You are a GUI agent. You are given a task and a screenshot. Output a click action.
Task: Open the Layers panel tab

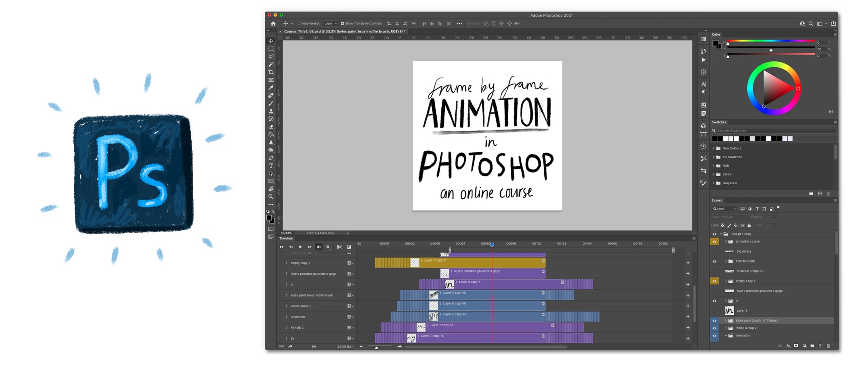coord(717,201)
